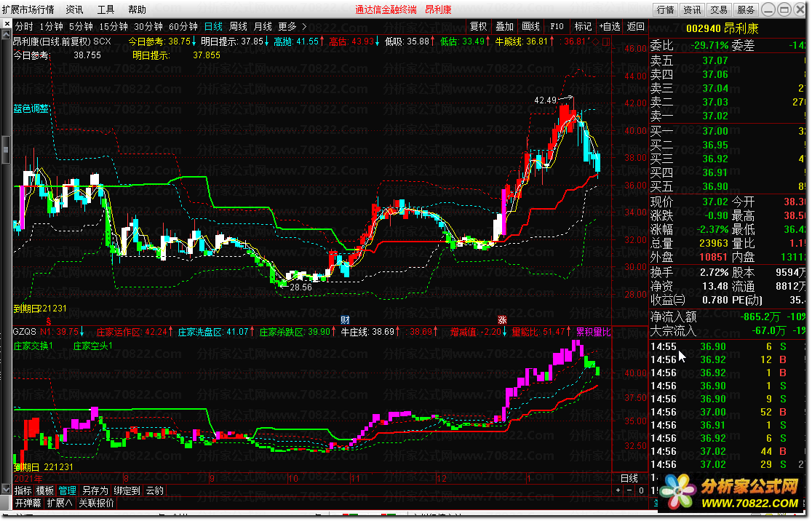
Task: Add stock via +自选 button
Action: point(610,26)
